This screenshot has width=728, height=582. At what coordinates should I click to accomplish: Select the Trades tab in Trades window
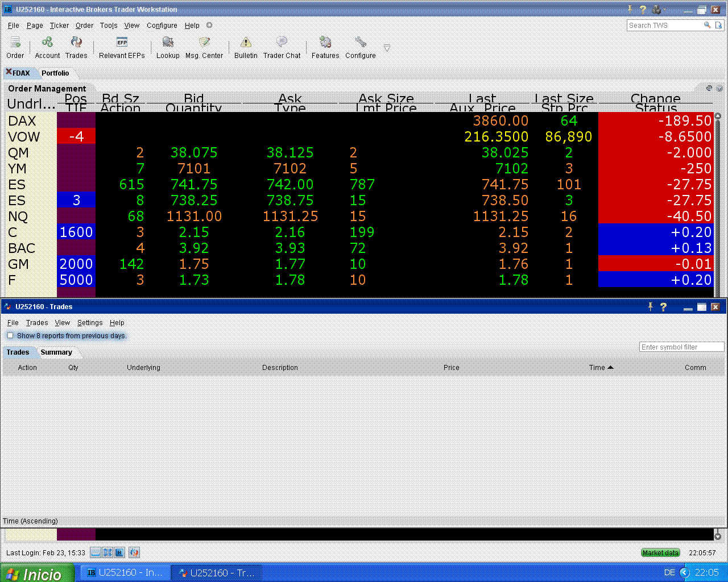coord(18,352)
